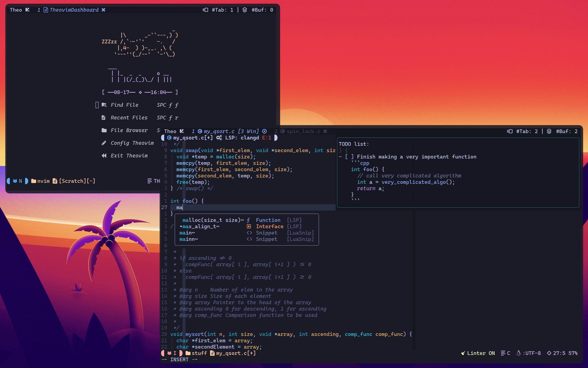Image resolution: width=588 pixels, height=368 pixels.
Task: Click the buffer layers icon in the dashboard window
Action: (x=245, y=10)
